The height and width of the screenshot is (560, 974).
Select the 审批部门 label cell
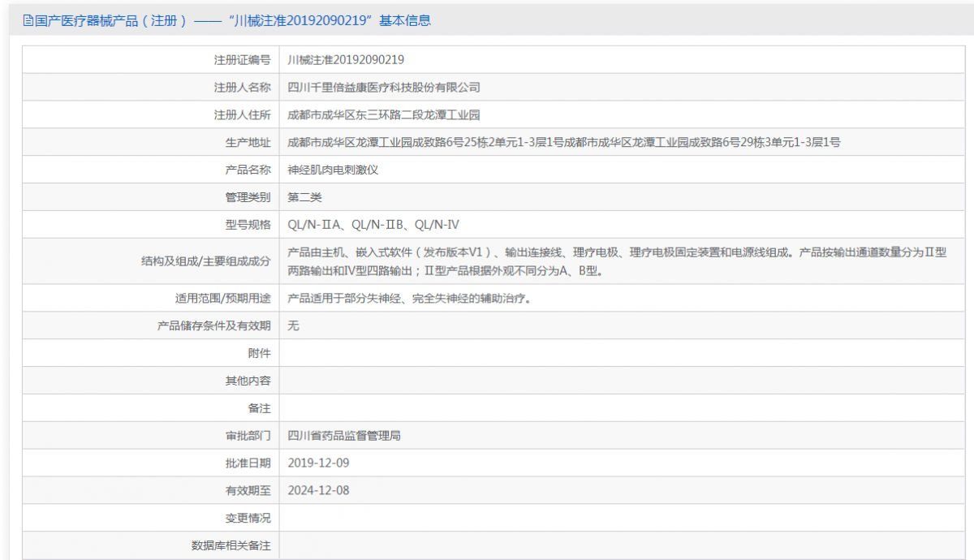click(x=151, y=436)
